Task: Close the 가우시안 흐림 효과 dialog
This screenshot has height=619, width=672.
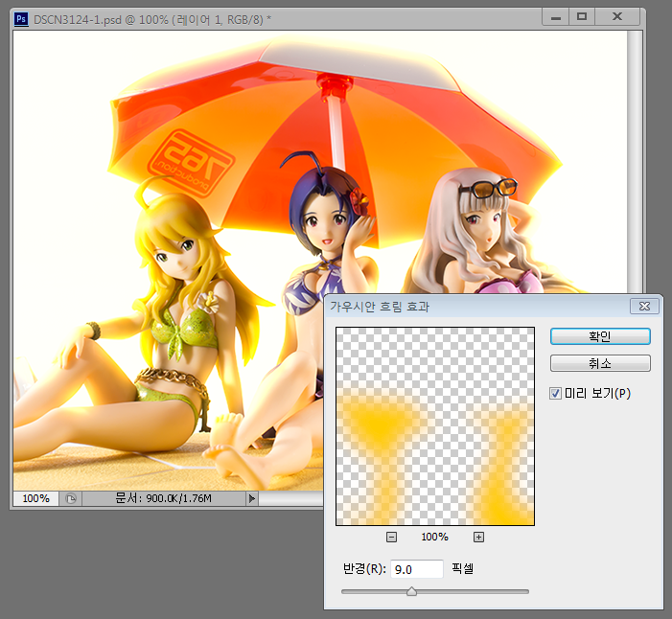Action: click(x=644, y=307)
